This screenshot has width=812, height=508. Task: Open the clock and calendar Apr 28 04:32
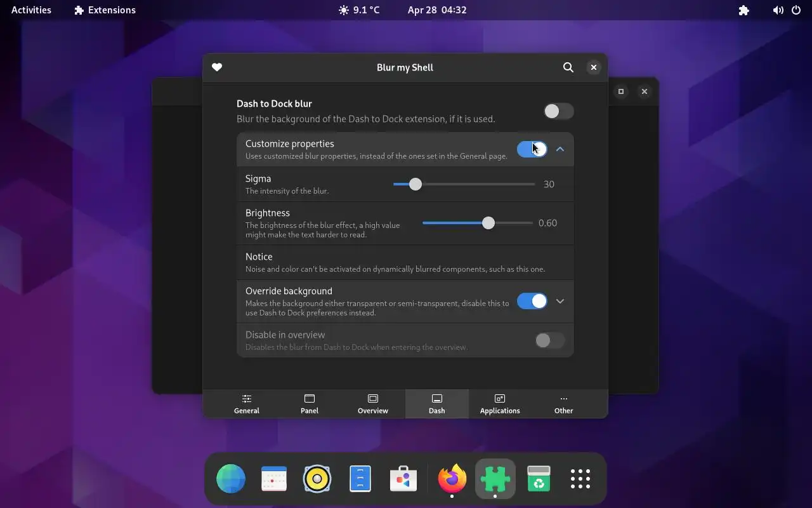coord(437,10)
